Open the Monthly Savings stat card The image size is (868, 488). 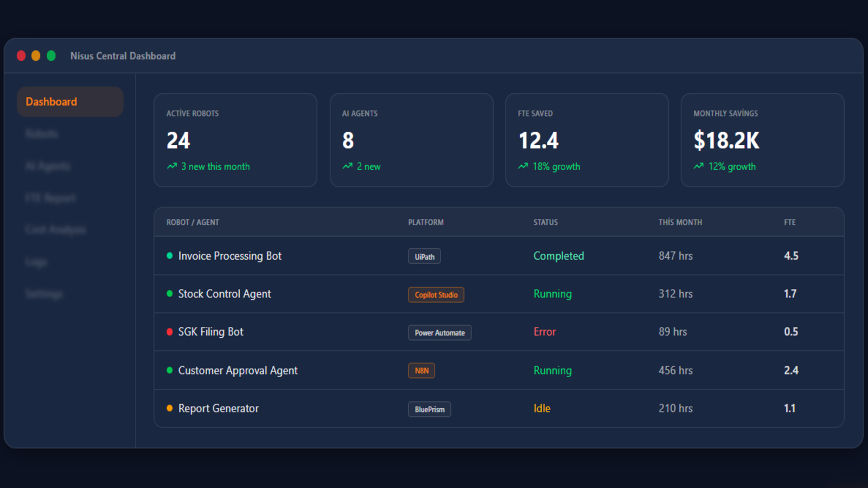click(763, 140)
